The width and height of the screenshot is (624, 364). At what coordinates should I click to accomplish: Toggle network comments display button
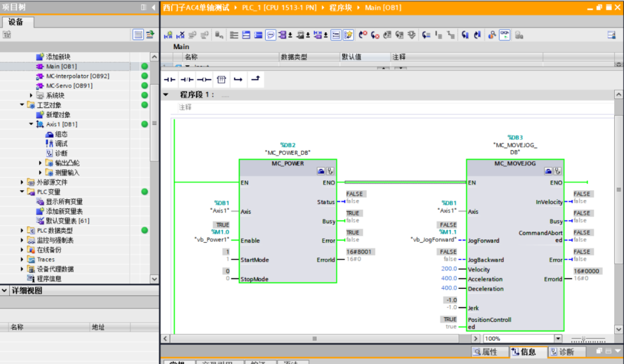[270, 35]
